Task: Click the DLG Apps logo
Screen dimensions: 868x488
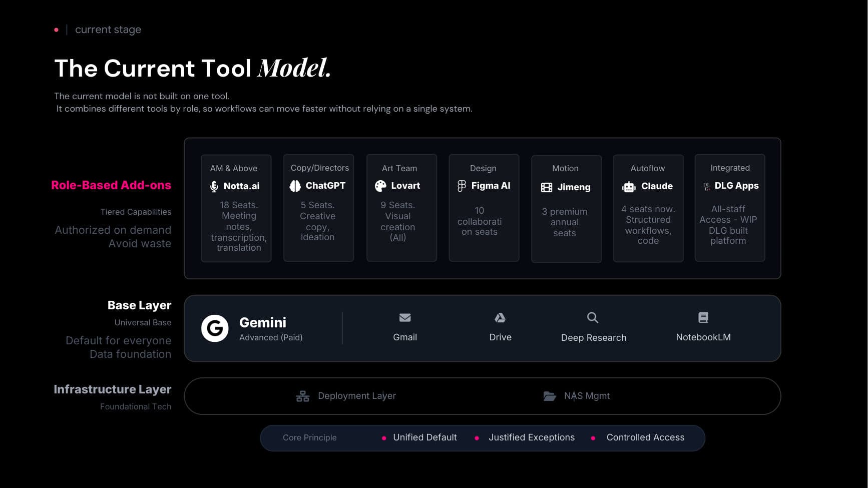Action: [706, 186]
